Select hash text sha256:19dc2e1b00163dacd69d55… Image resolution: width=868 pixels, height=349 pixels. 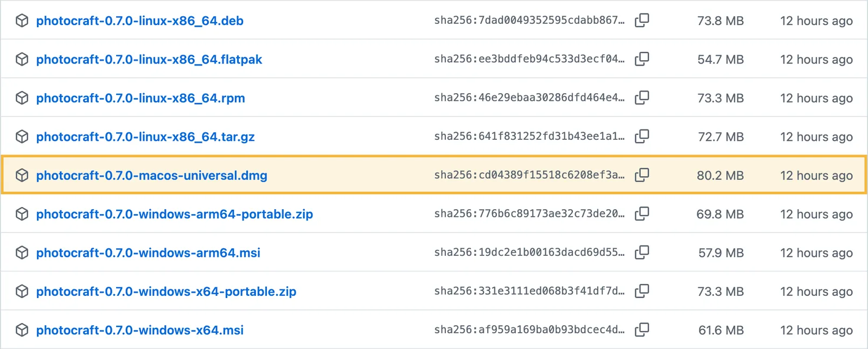click(529, 252)
